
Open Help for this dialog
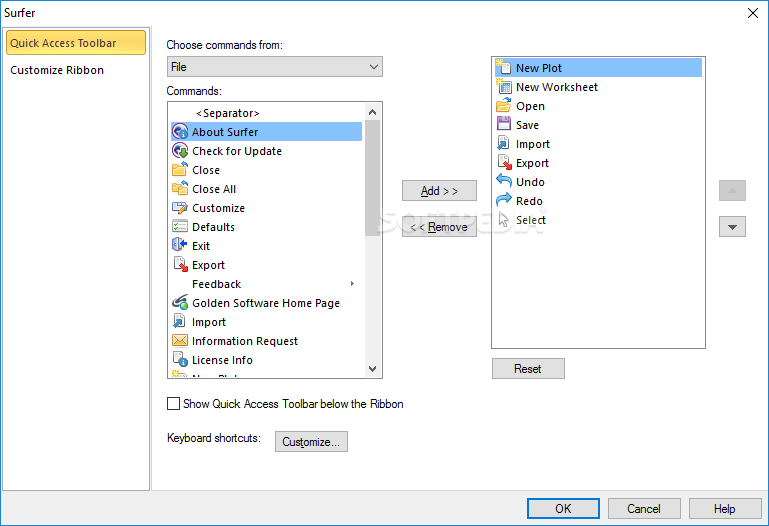point(724,509)
